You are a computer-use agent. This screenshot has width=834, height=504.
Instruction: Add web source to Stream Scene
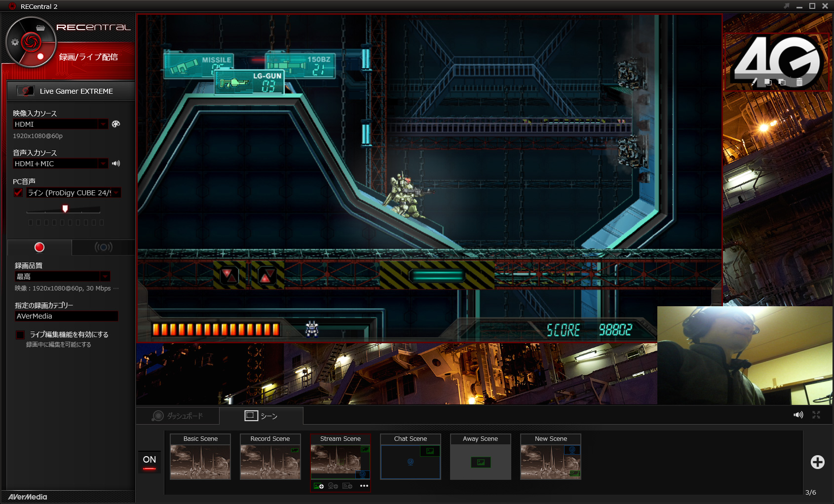point(347,486)
